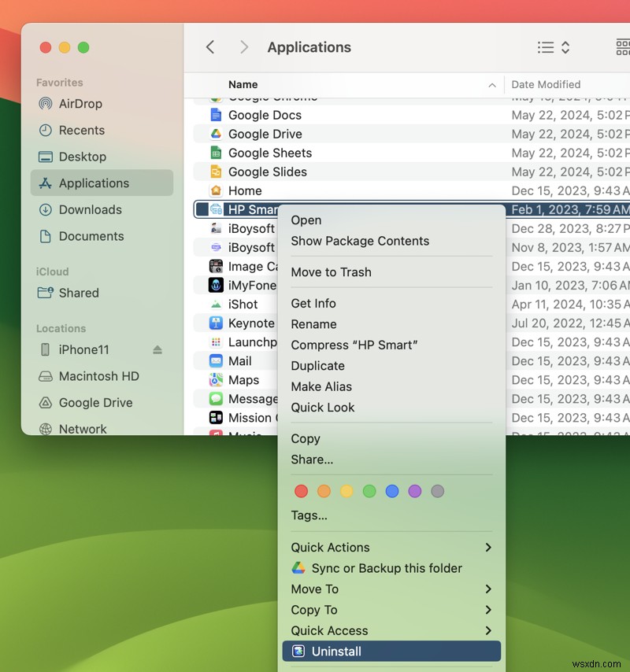Select the Launchpad app icon
This screenshot has width=630, height=672.
216,342
